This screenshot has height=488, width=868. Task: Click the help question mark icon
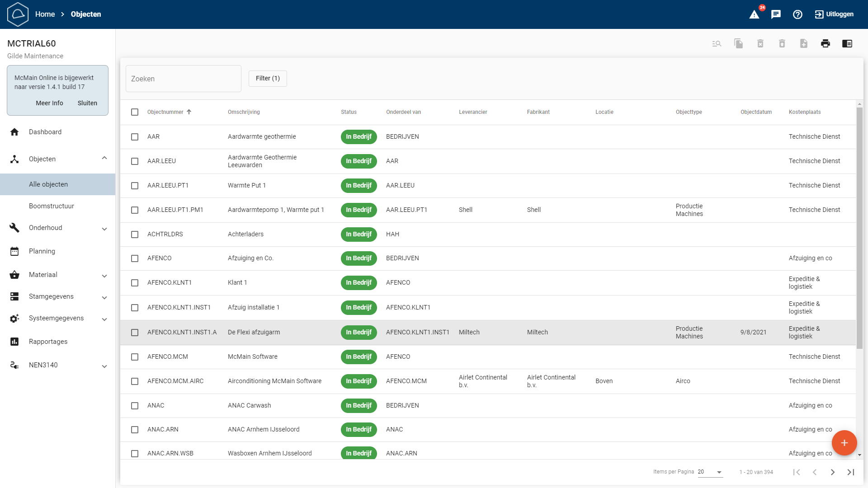[797, 14]
